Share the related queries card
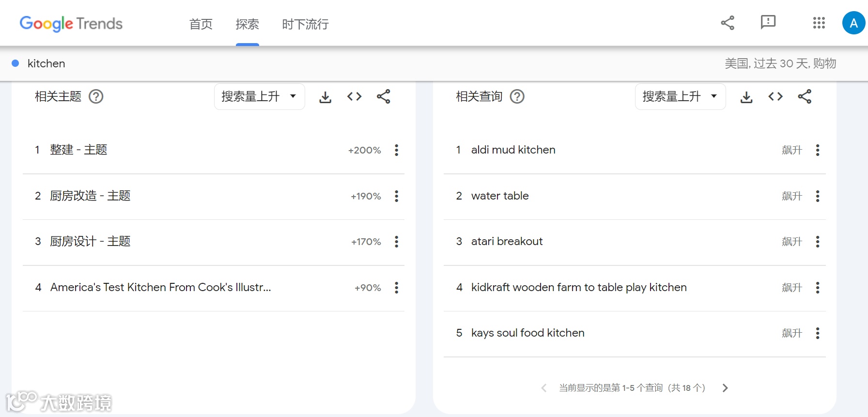The height and width of the screenshot is (417, 868). (805, 97)
